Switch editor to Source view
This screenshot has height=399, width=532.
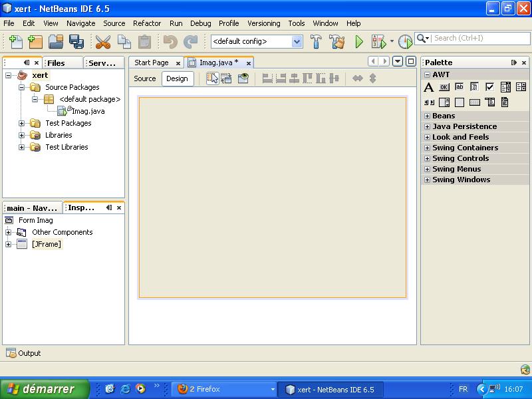(x=145, y=78)
